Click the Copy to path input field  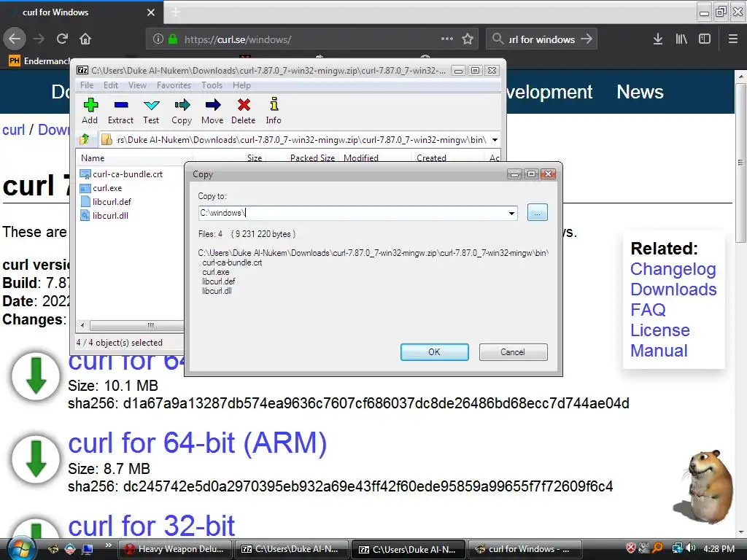352,214
